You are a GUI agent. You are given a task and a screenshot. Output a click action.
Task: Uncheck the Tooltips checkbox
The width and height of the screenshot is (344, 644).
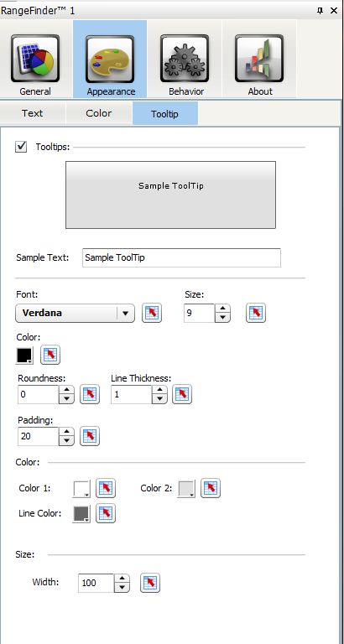click(21, 147)
